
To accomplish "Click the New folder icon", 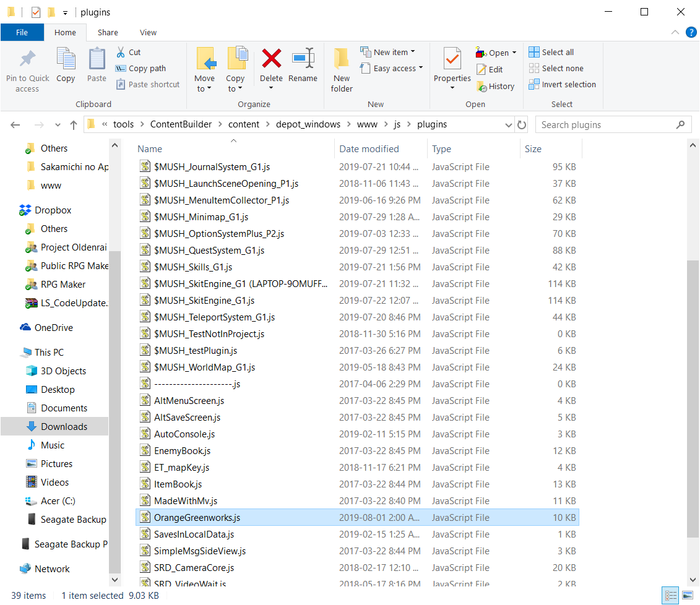I will pos(342,58).
